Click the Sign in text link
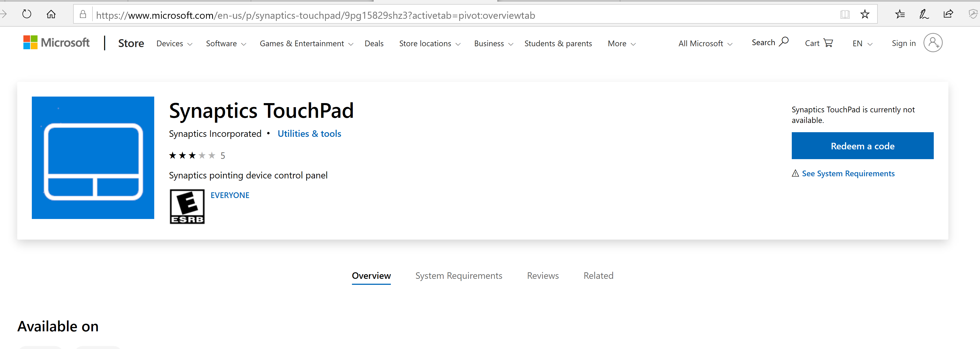The height and width of the screenshot is (349, 980). [x=904, y=44]
